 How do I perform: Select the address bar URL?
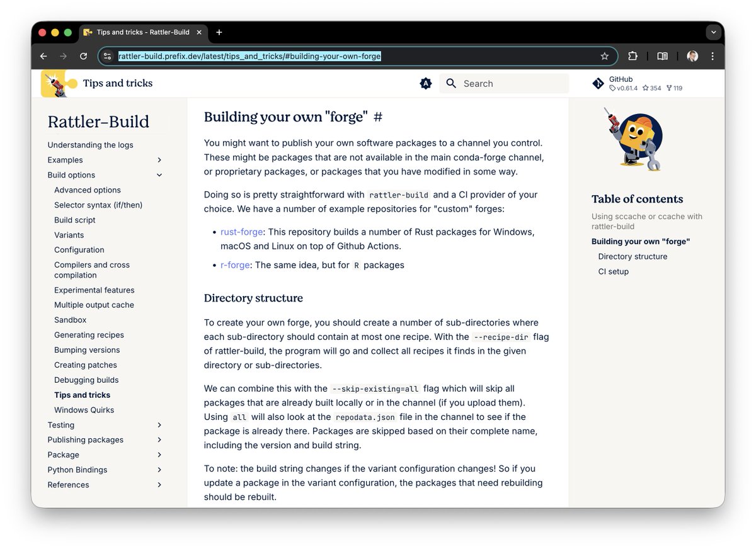point(249,56)
